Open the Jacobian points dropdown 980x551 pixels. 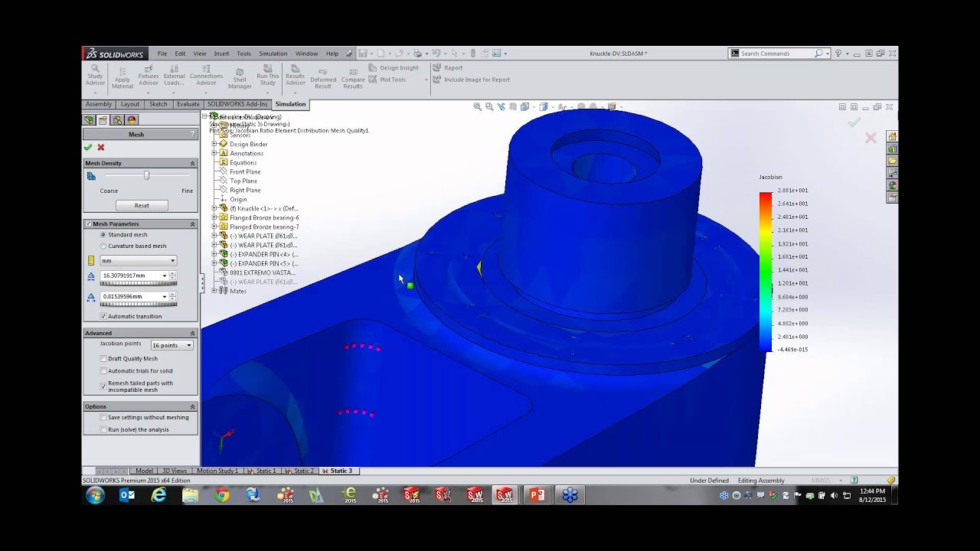[171, 345]
